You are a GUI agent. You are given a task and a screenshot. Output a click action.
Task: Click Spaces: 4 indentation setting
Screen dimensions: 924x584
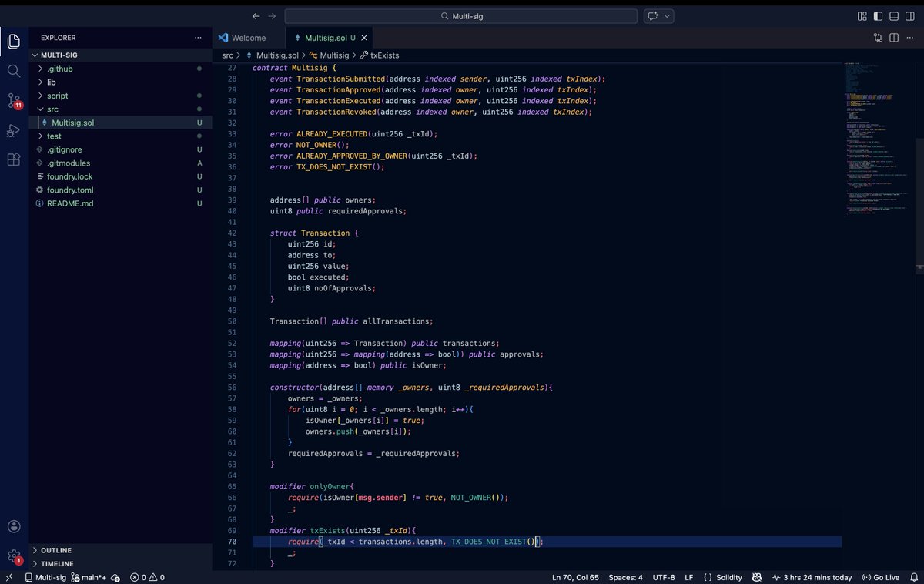point(625,577)
